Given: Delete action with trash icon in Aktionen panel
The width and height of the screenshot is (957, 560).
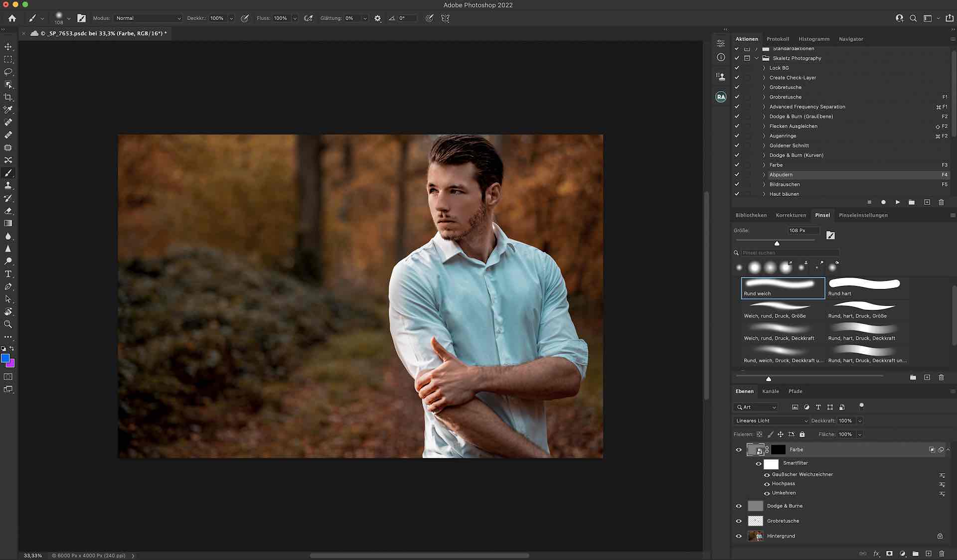Looking at the screenshot, I should tap(941, 202).
